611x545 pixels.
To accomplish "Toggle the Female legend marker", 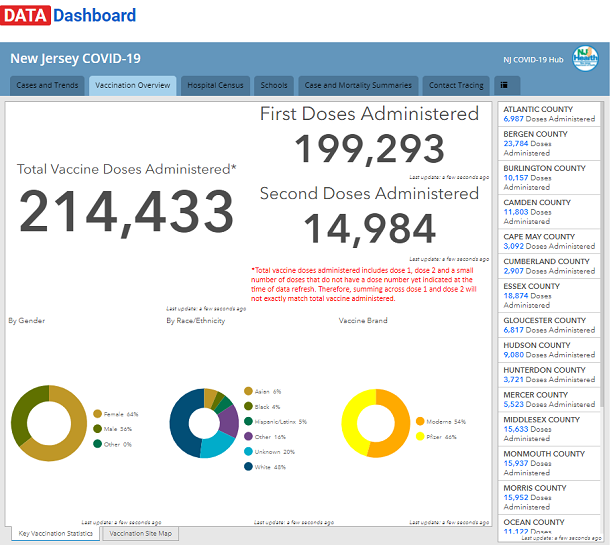I will point(98,413).
